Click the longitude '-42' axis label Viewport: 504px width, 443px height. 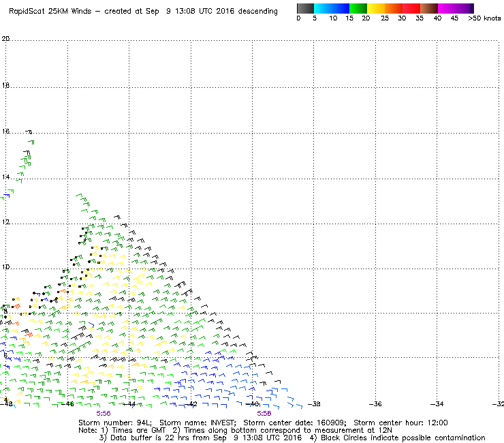coord(191,404)
